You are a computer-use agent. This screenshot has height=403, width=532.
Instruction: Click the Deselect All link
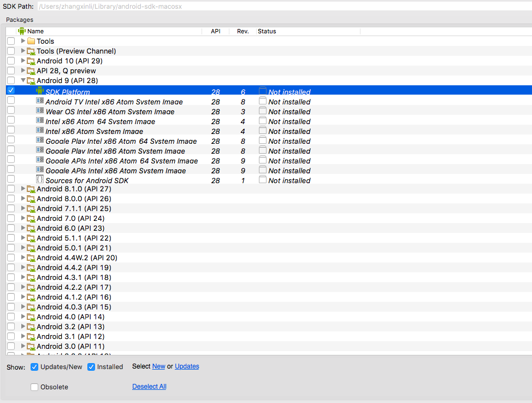point(149,387)
